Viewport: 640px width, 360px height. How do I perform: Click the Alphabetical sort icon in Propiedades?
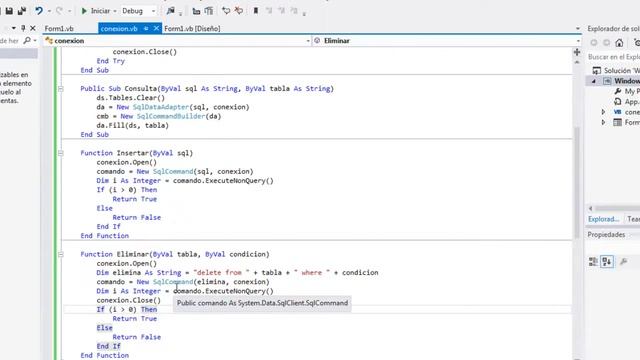607,262
